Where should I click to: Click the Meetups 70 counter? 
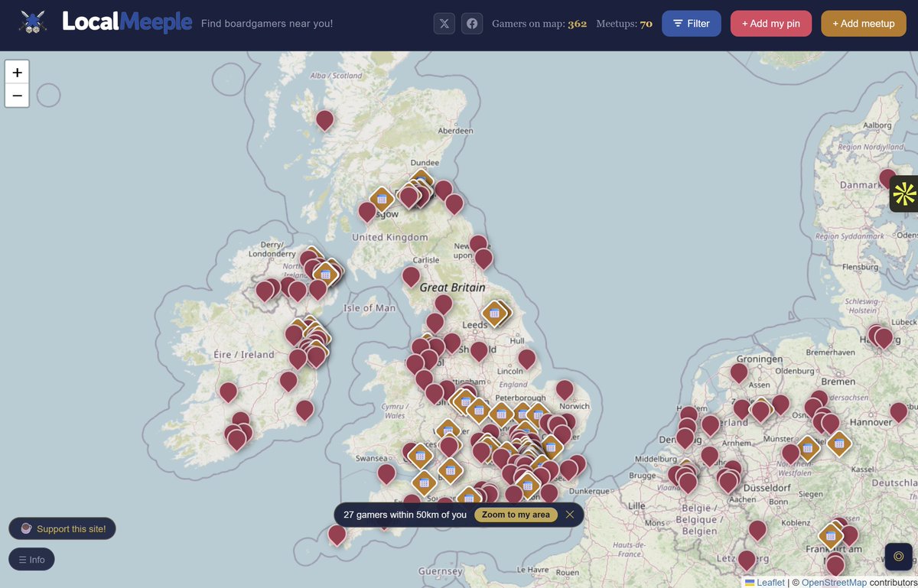624,24
